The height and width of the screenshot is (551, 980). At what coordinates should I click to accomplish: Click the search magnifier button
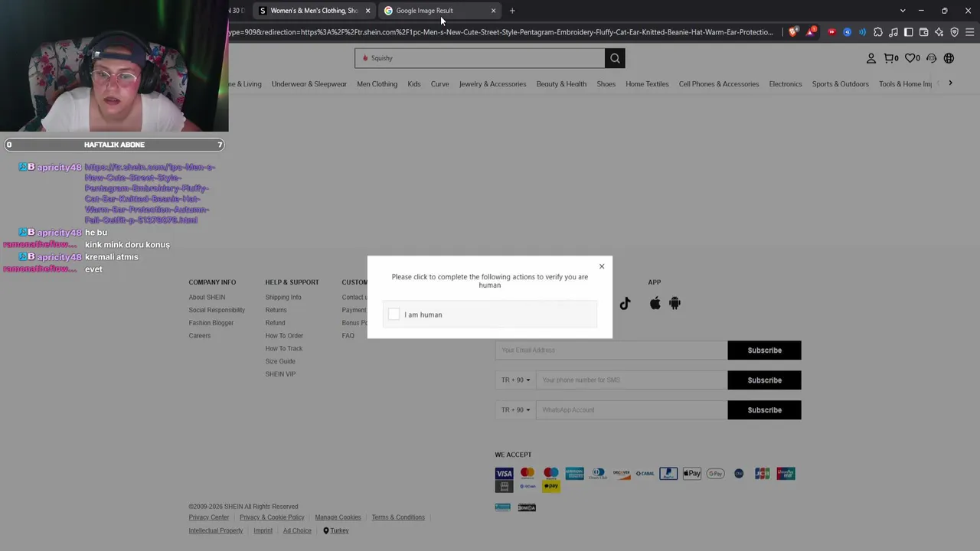tap(615, 58)
